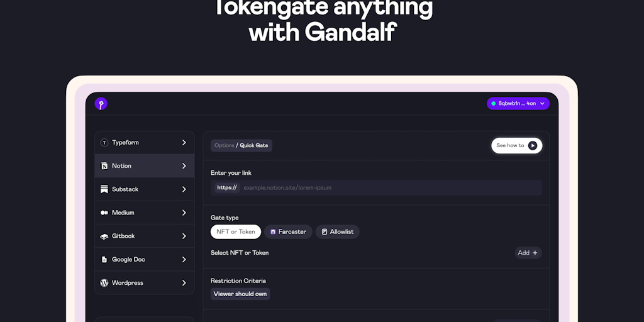
Task: Click the Medium icon in sidebar
Action: click(104, 213)
